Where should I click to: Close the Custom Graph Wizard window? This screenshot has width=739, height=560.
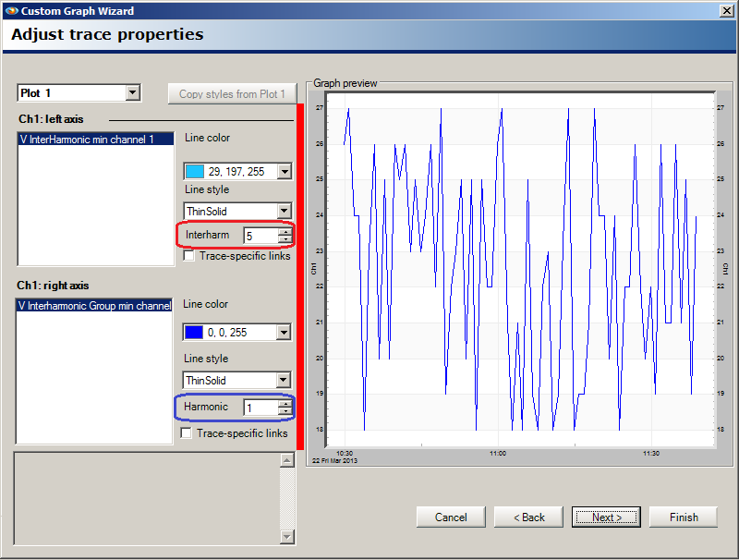point(726,10)
